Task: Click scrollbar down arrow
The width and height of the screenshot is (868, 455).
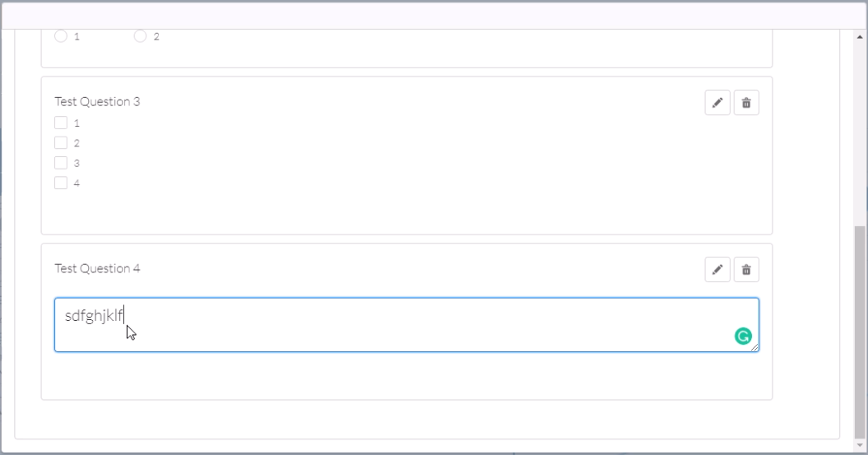Action: 860,445
